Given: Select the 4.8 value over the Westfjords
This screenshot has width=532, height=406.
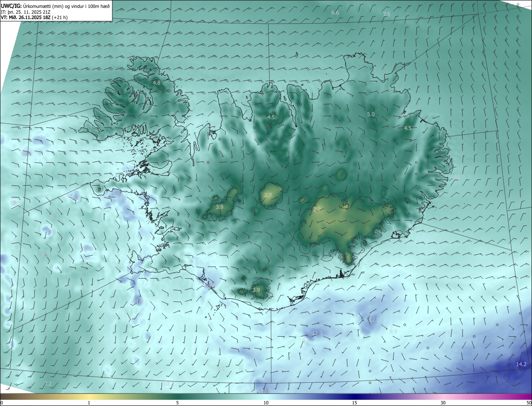Looking at the screenshot, I should click(x=157, y=83).
